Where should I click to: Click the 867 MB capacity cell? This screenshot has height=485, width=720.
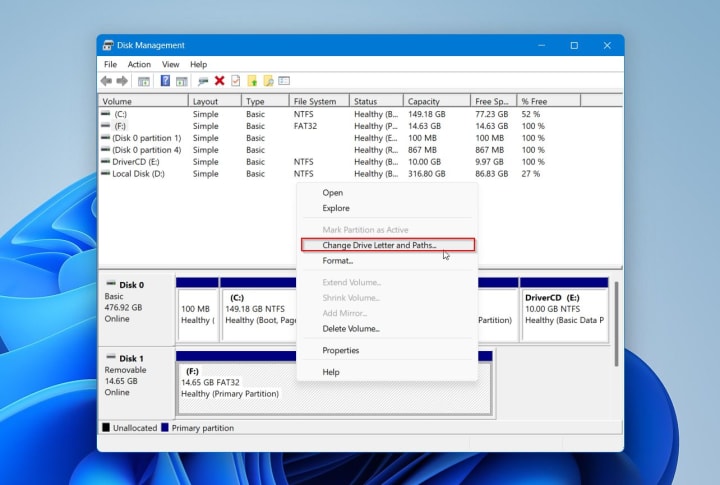[422, 150]
